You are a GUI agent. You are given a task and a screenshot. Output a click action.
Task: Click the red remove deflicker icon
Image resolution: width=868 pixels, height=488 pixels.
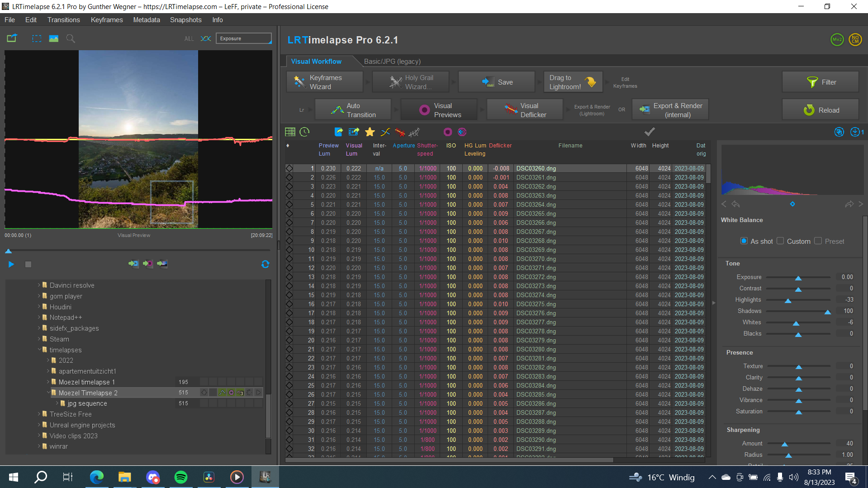(400, 132)
